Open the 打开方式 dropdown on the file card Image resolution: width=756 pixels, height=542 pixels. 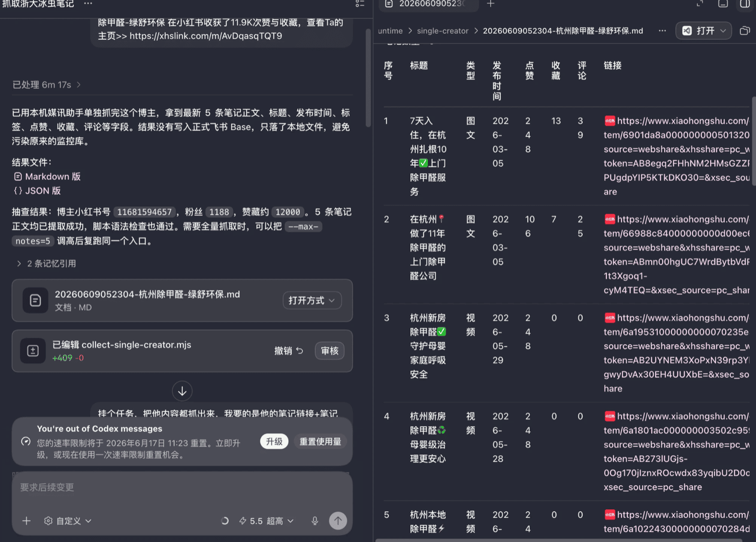click(x=312, y=300)
